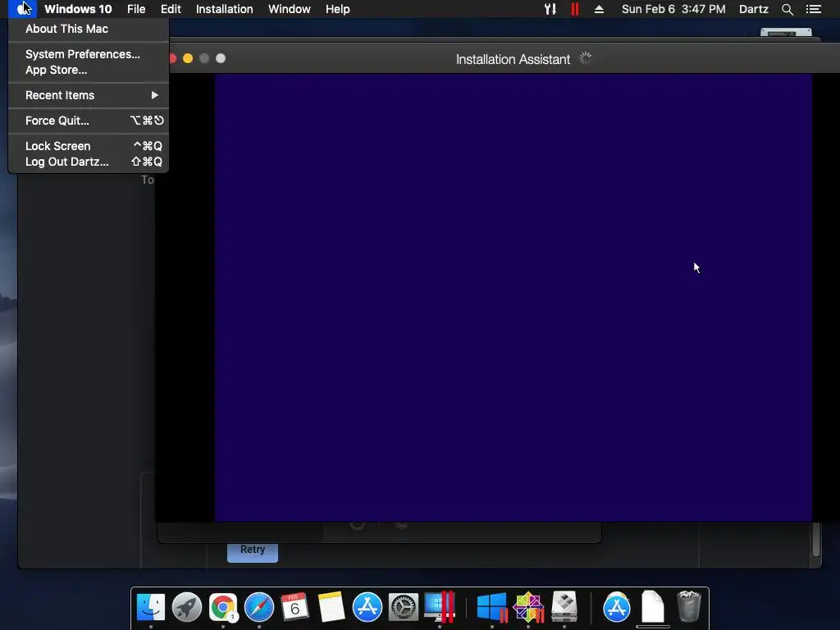Image resolution: width=840 pixels, height=630 pixels.
Task: Click the Retry button
Action: tap(253, 550)
